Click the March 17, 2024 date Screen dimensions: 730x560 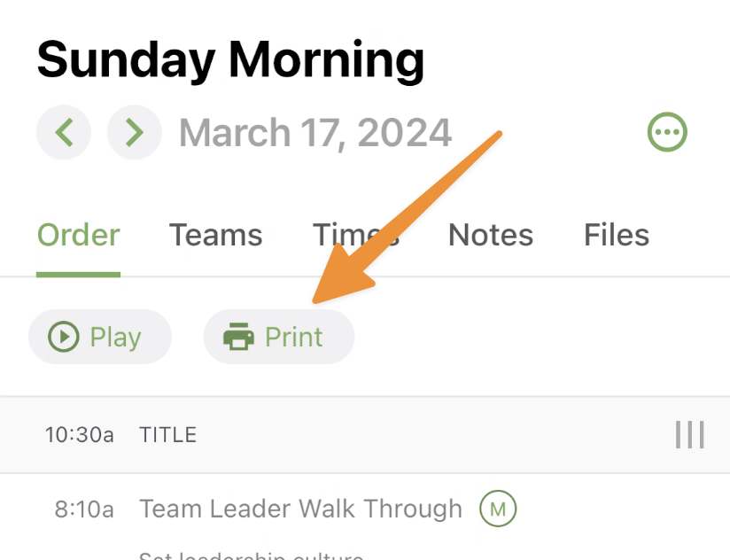point(315,133)
